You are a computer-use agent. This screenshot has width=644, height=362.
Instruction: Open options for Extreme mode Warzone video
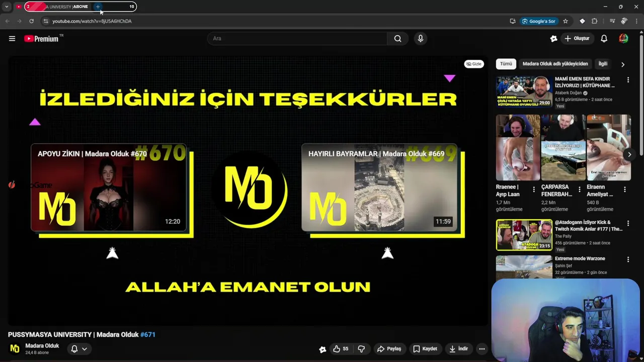[x=628, y=259]
